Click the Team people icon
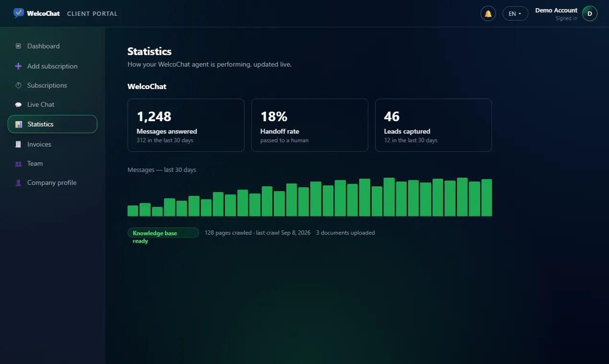 pos(18,163)
